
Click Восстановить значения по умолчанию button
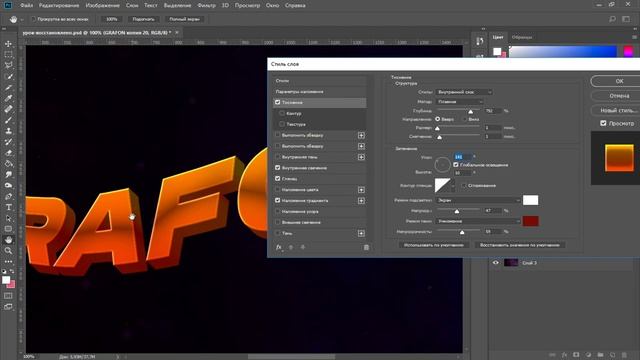520,245
